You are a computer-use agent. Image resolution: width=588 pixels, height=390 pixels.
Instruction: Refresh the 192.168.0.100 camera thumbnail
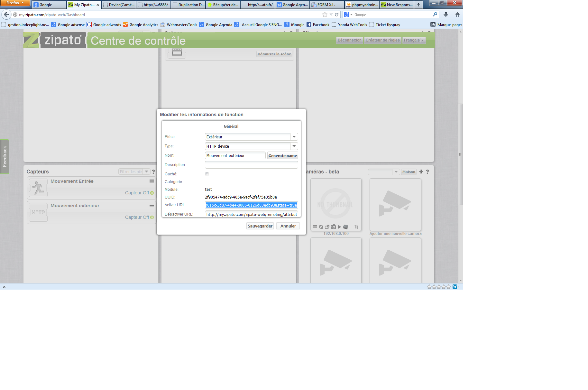point(321,227)
